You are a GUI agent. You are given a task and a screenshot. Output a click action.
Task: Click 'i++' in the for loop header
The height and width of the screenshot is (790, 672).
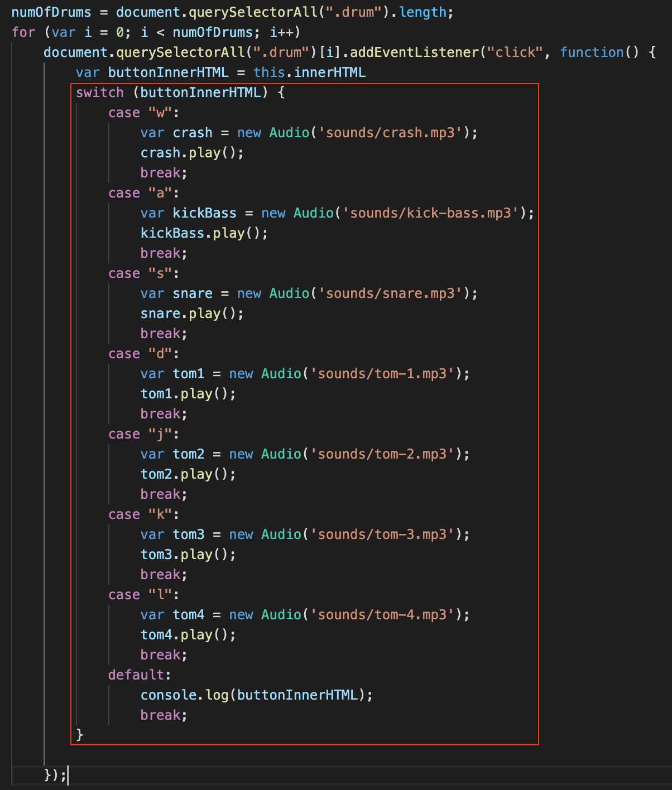click(x=285, y=32)
